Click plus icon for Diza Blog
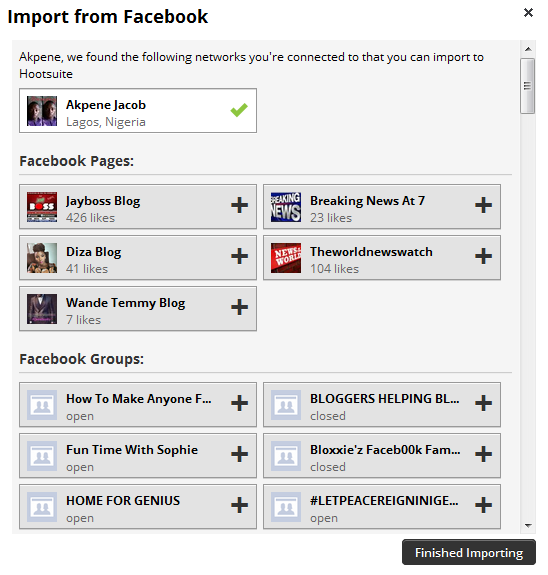The width and height of the screenshot is (548, 575). click(239, 256)
